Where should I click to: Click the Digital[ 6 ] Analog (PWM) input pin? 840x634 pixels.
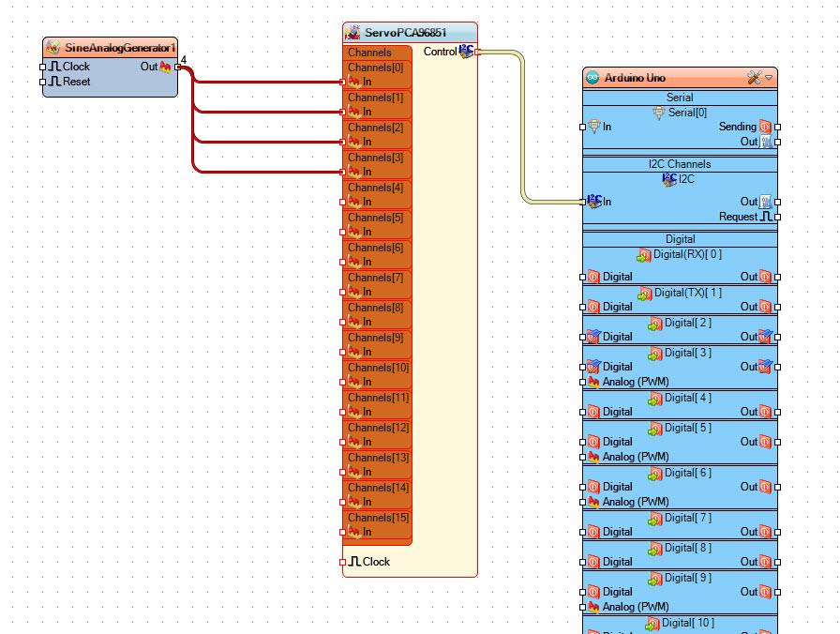tap(583, 502)
